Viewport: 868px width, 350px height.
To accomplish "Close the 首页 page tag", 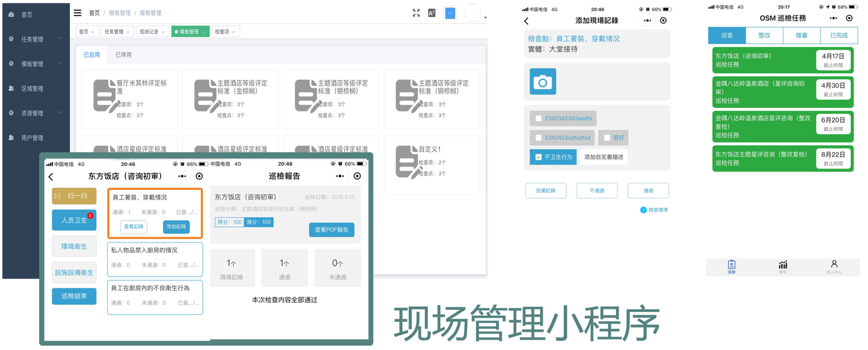I will [93, 32].
